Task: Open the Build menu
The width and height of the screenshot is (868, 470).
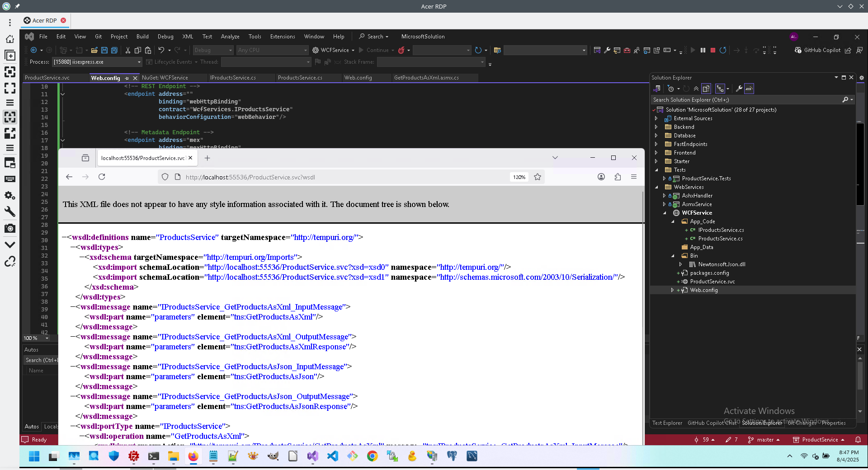Action: tap(142, 37)
